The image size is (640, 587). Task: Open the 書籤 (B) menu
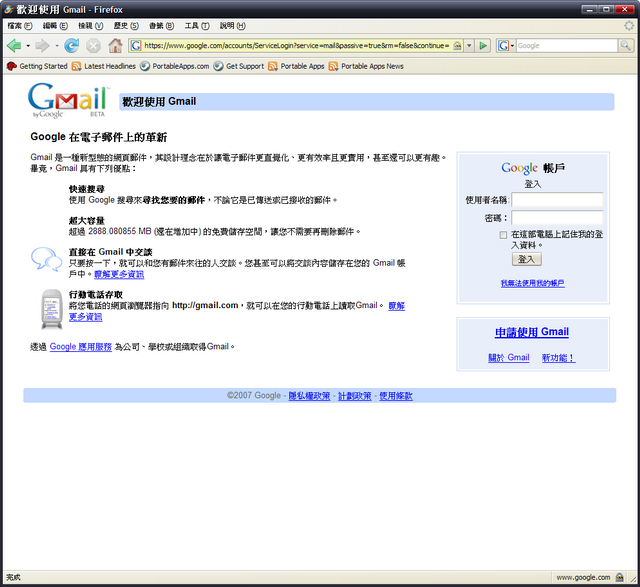pos(161,26)
